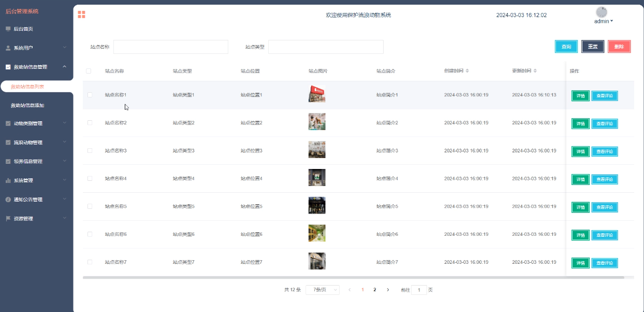
Task: Check the checkbox for 站点名称5 row
Action: tap(90, 206)
